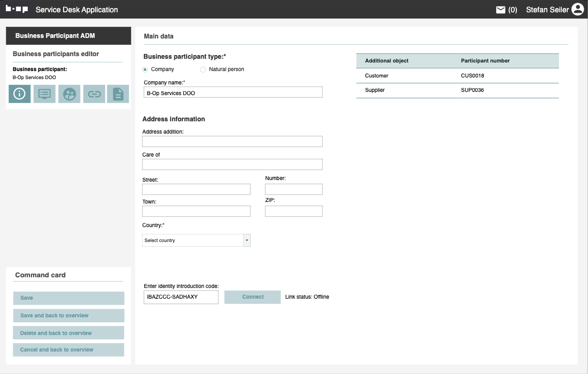The image size is (588, 374).
Task: Select the Customer CUS0018 table row
Action: 457,76
